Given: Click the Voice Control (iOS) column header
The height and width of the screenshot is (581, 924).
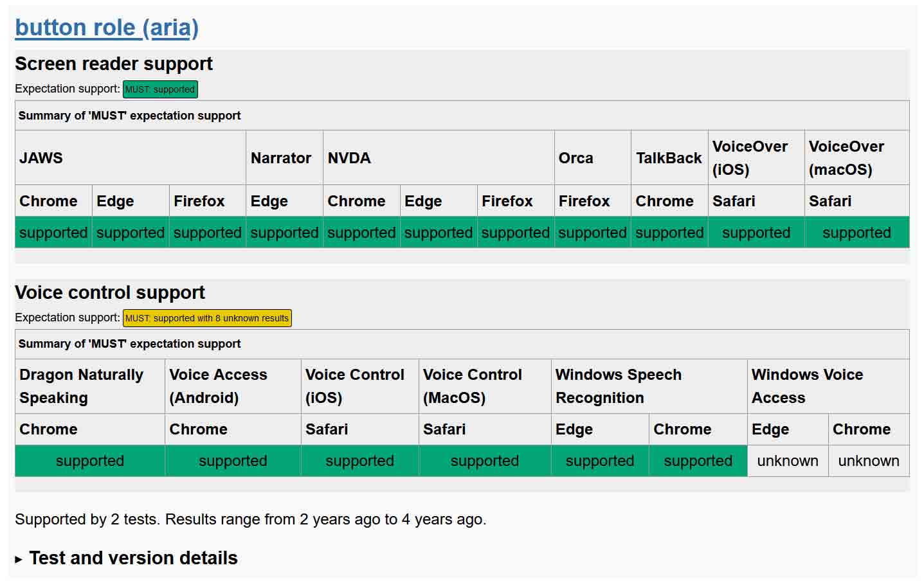Looking at the screenshot, I should tap(360, 386).
